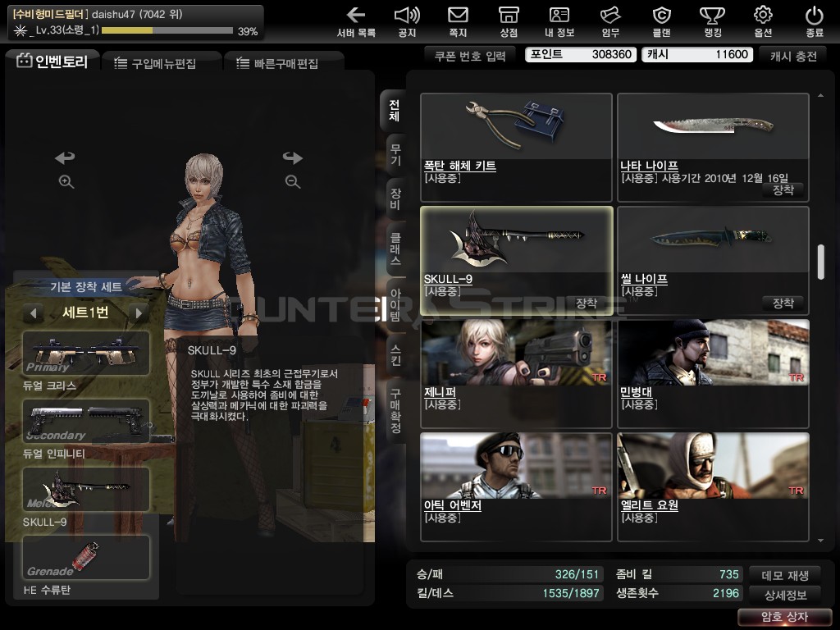840x630 pixels.
Task: Select the 아틱 어벤저 character card
Action: pyautogui.click(x=517, y=487)
